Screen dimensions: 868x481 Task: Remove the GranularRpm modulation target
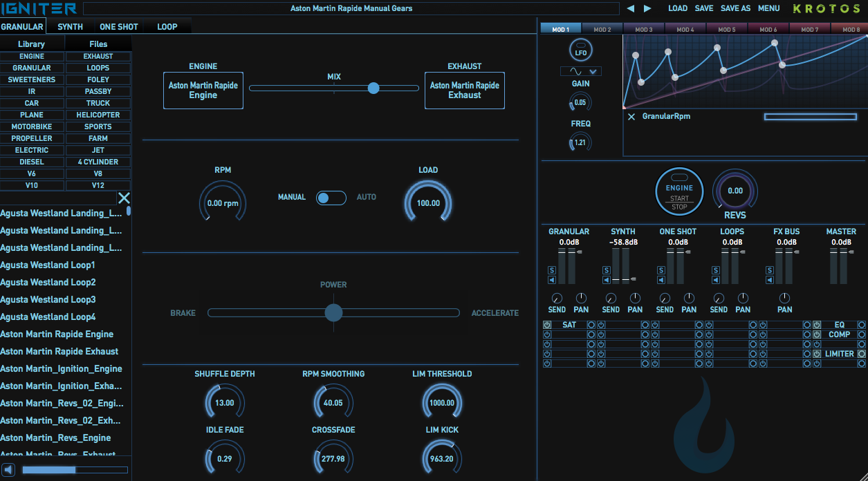pyautogui.click(x=631, y=117)
